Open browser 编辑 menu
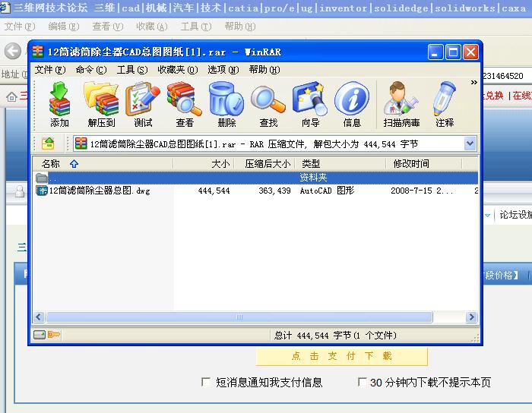Image resolution: width=532 pixels, height=413 pixels. click(x=63, y=27)
